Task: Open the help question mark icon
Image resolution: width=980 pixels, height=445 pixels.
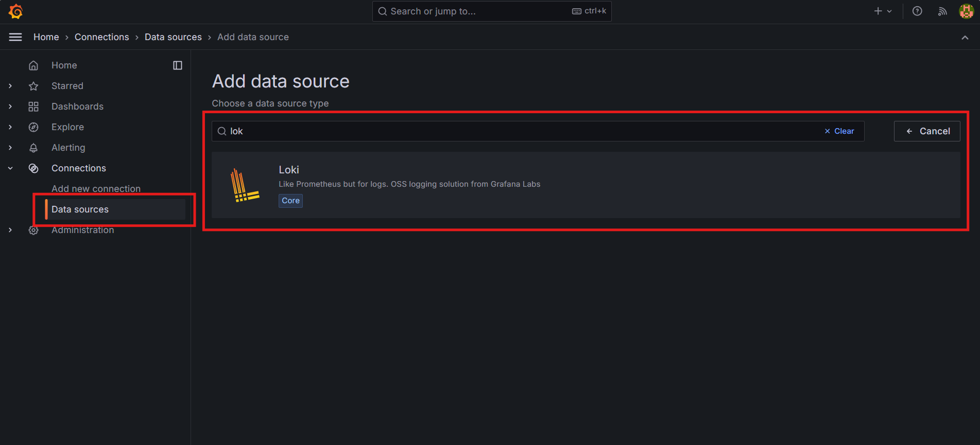Action: 917,11
